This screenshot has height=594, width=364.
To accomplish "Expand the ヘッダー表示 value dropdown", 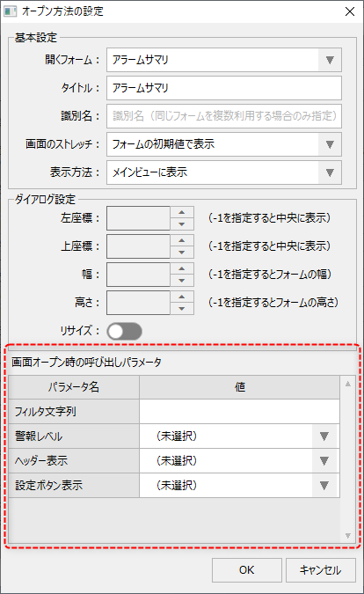I will tap(324, 461).
